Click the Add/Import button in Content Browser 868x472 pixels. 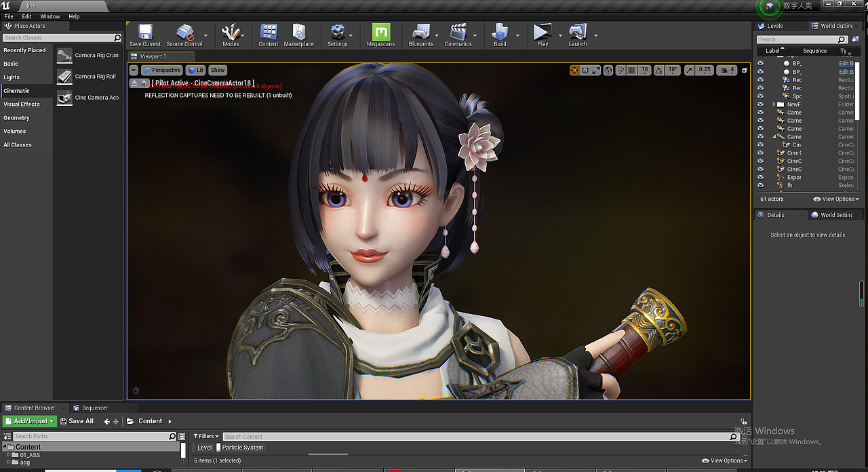coord(28,420)
